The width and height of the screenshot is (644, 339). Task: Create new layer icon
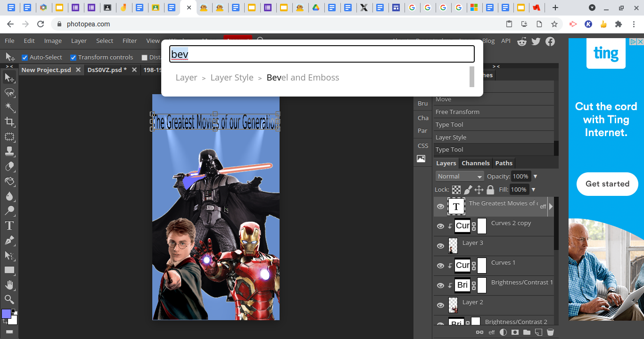(x=538, y=332)
